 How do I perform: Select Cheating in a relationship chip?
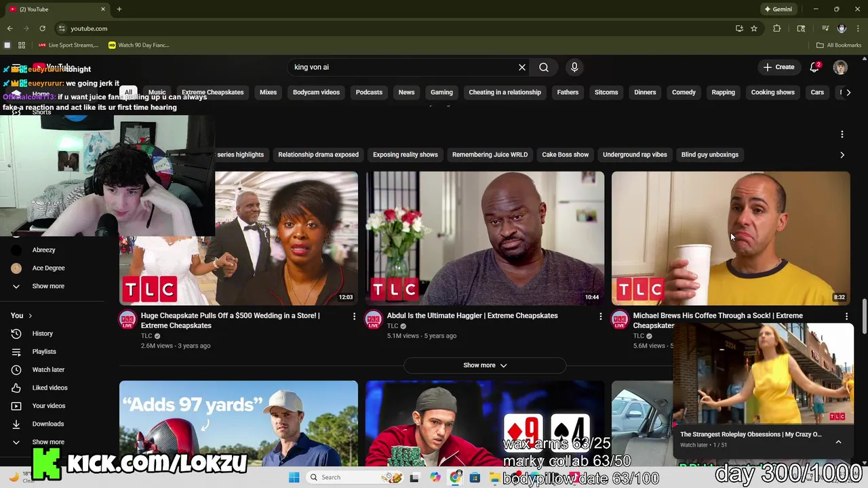(505, 92)
